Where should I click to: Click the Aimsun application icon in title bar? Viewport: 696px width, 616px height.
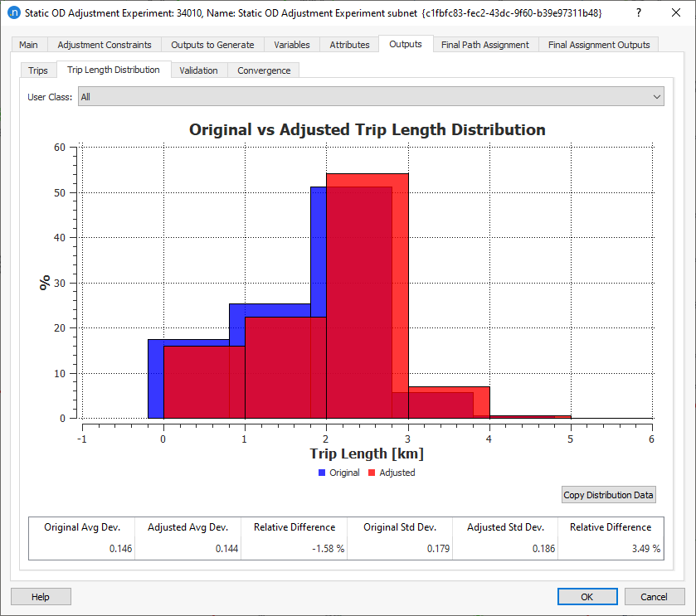pos(12,12)
